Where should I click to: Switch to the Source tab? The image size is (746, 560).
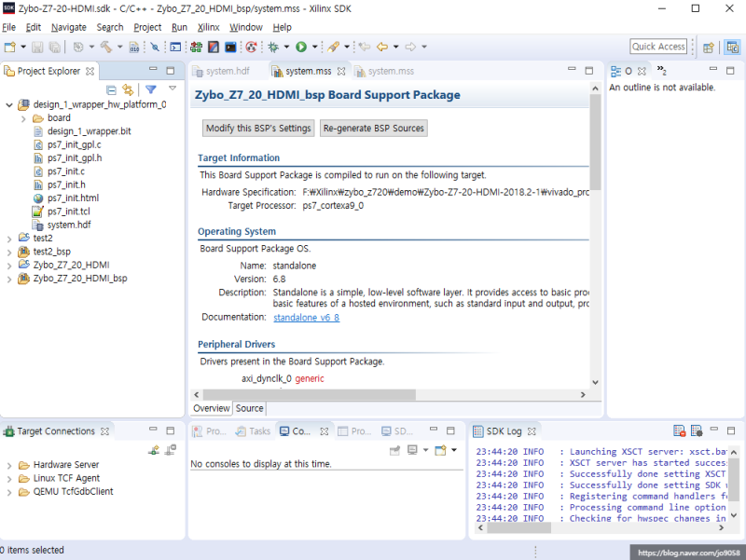pos(249,408)
